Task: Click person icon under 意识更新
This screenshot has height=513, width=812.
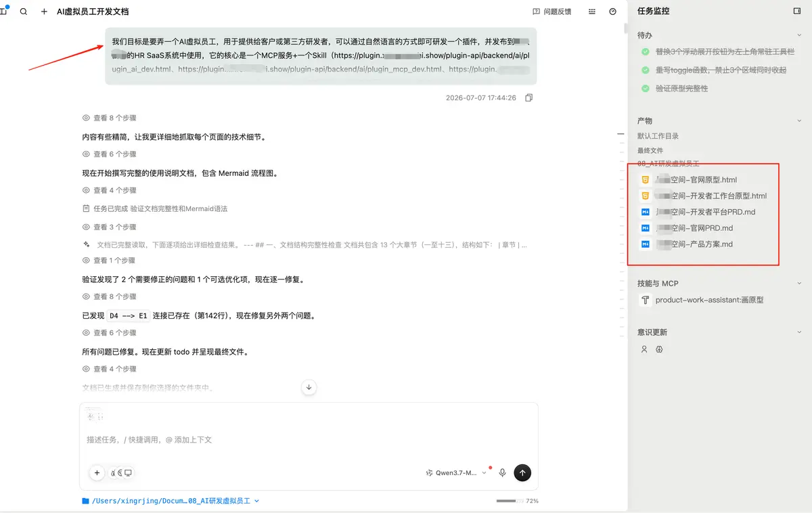Action: pos(644,349)
